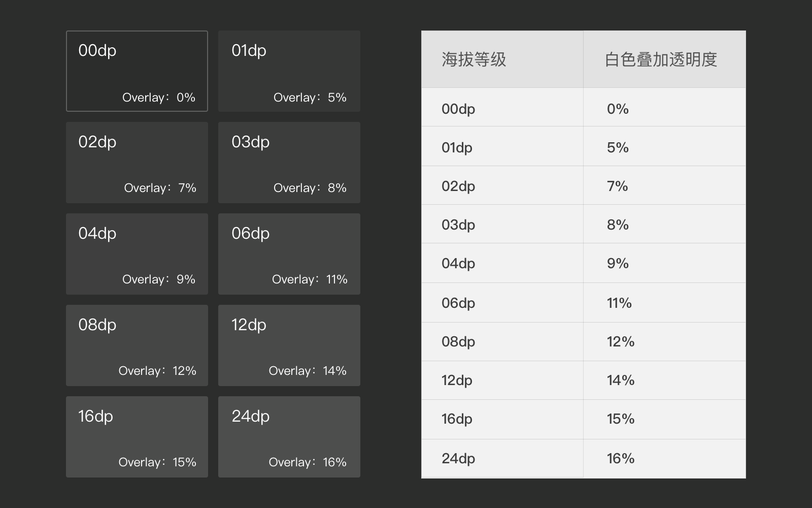
Task: Select the 24dp elevation card
Action: click(x=289, y=436)
